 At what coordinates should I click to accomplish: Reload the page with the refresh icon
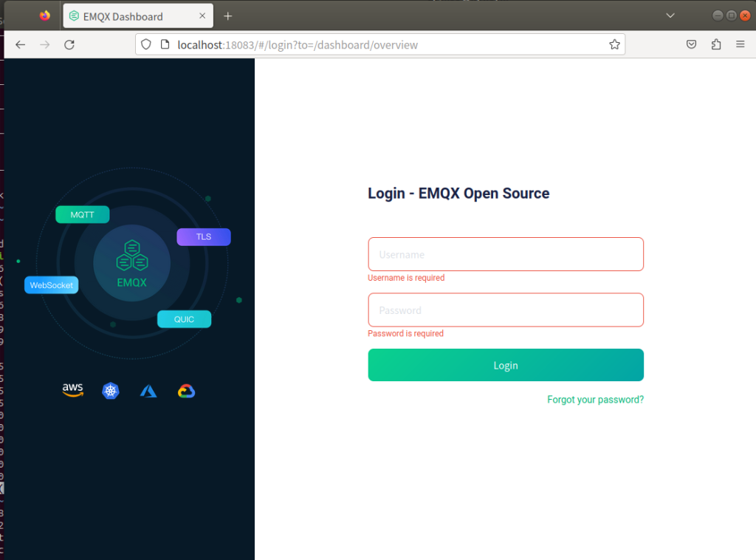pyautogui.click(x=69, y=44)
